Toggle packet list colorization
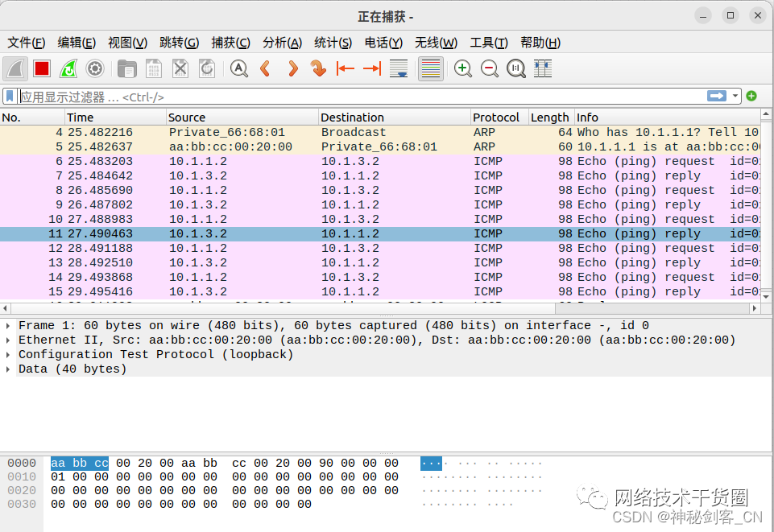This screenshot has height=532, width=774. pos(429,68)
